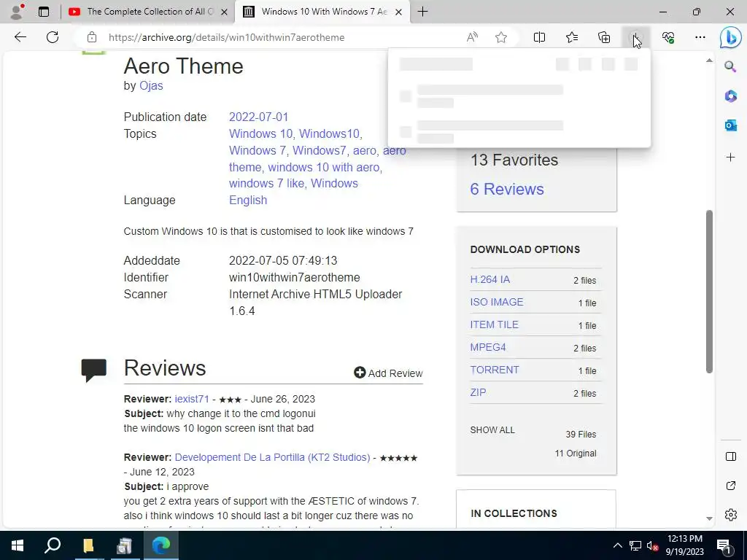Open Microsoft 365 in the sidebar
The width and height of the screenshot is (747, 560).
point(730,96)
